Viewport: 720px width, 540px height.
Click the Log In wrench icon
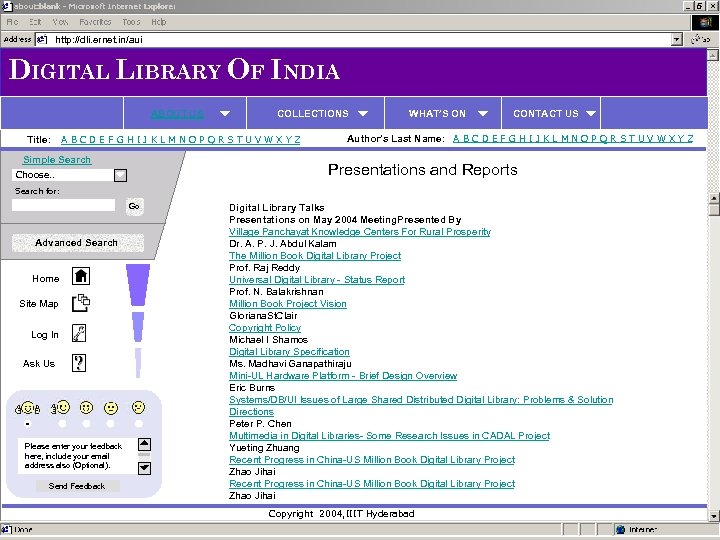click(79, 333)
